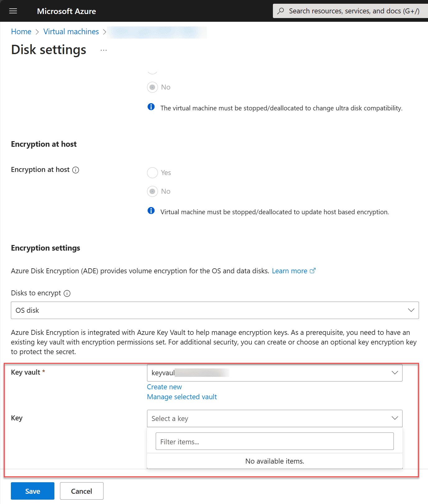Save the disk settings
428x504 pixels.
click(33, 491)
